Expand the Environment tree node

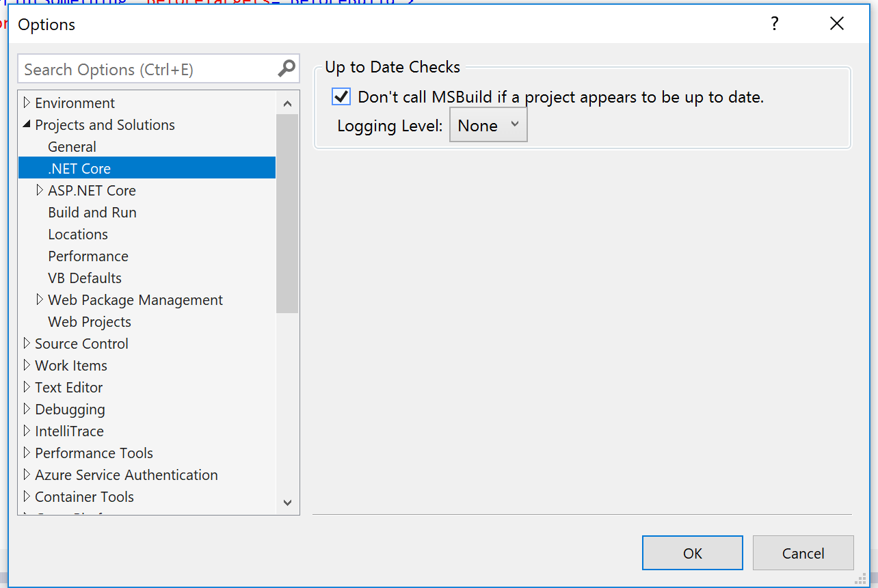tap(27, 103)
